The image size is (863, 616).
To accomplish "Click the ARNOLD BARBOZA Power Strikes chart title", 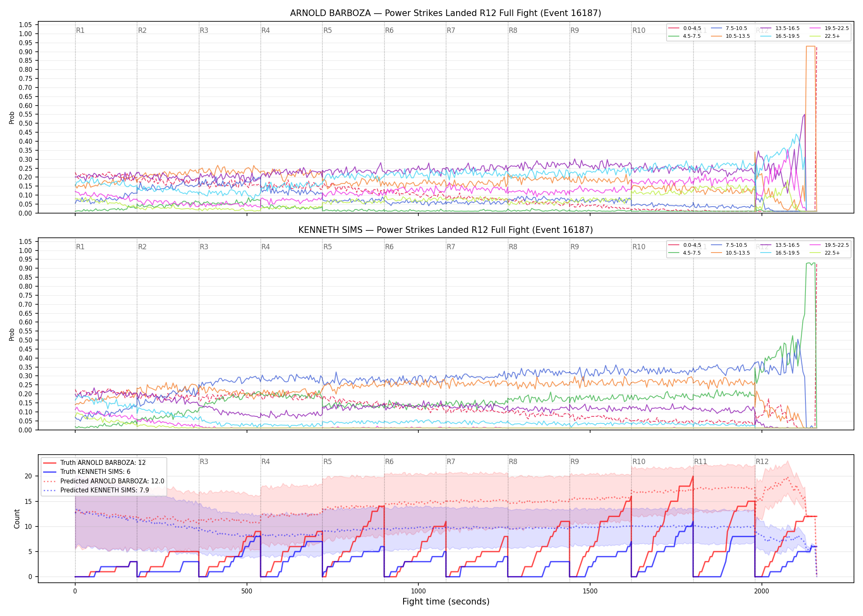I will (x=445, y=13).
